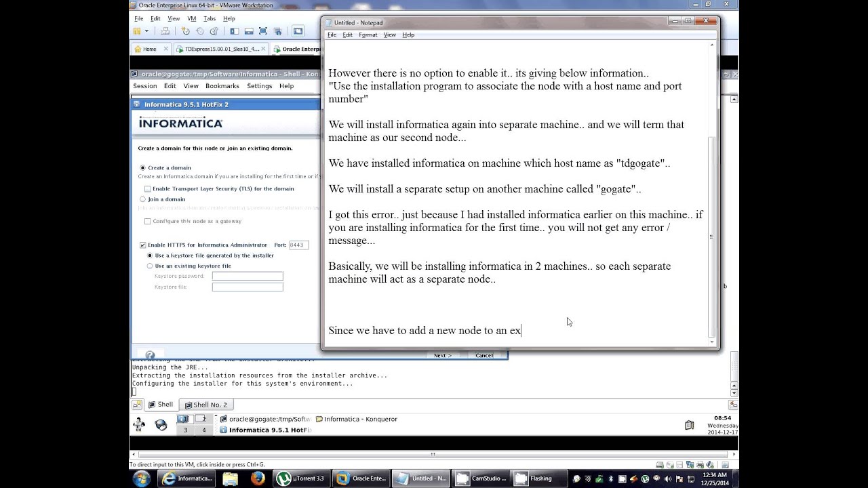Select Join a domain radio button
868x488 pixels.
pyautogui.click(x=142, y=199)
